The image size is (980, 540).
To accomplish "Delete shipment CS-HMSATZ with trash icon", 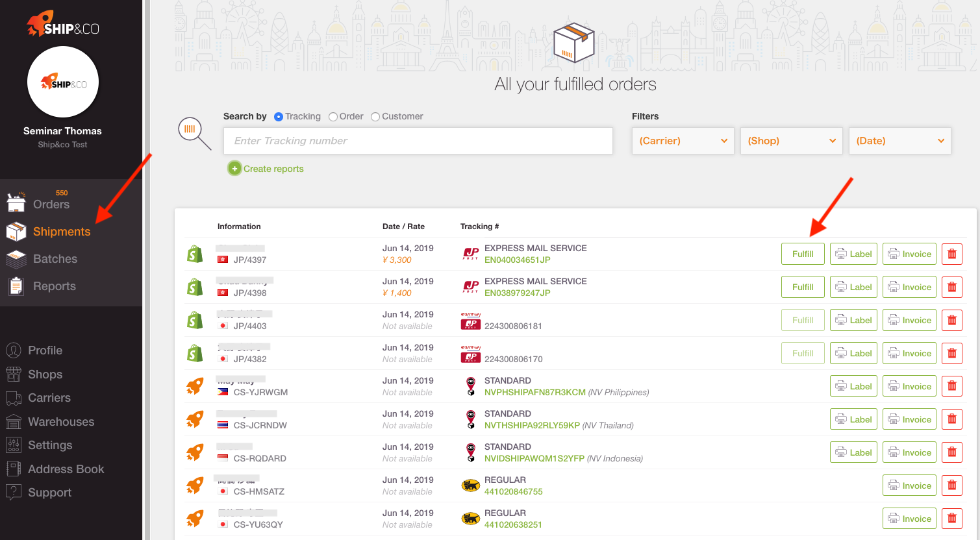I will coord(952,485).
